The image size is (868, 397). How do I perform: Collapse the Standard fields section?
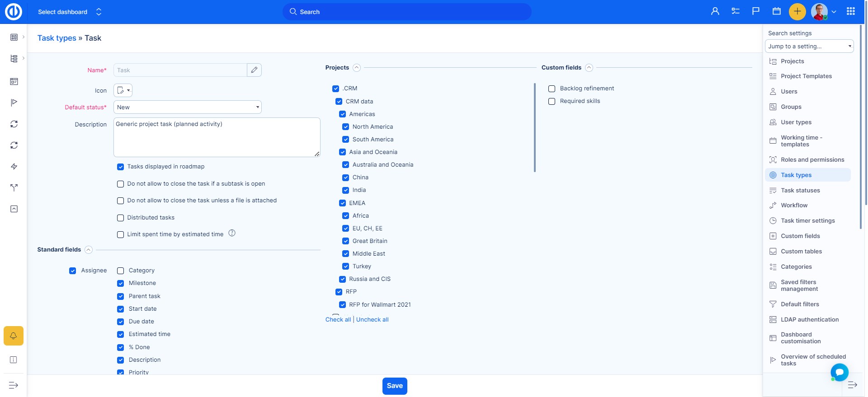click(89, 250)
